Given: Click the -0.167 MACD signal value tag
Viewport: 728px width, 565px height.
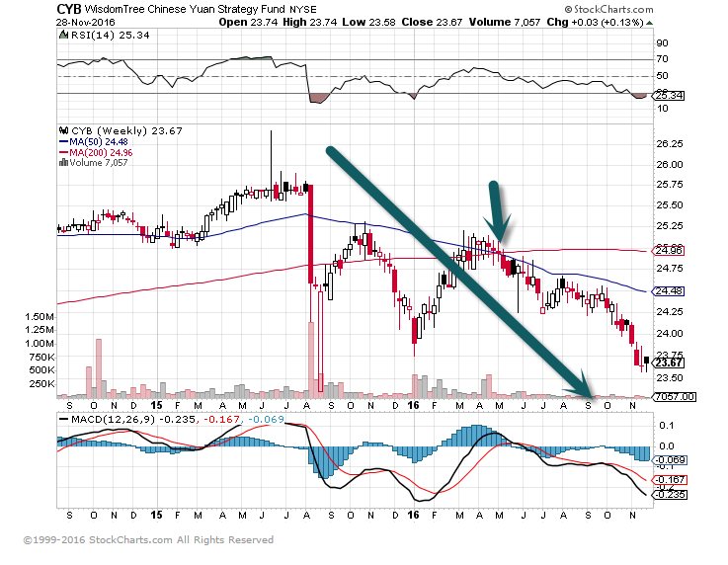Looking at the screenshot, I should (x=670, y=480).
